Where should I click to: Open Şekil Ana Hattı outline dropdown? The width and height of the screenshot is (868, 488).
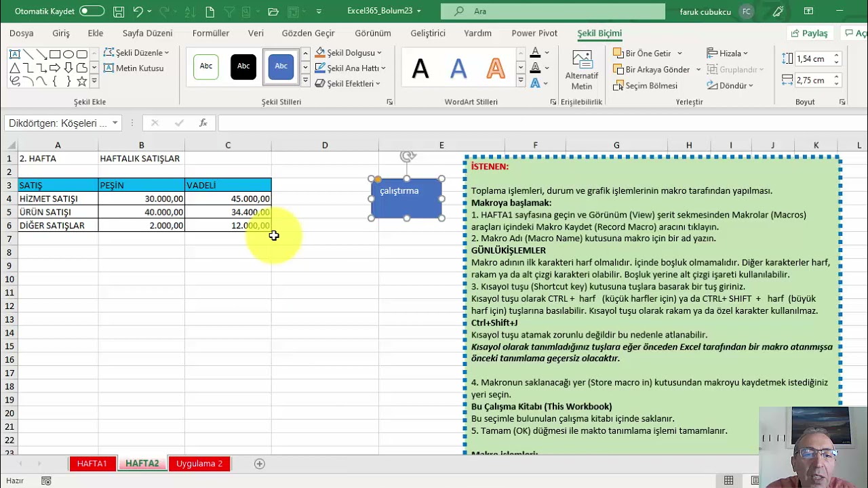[350, 68]
